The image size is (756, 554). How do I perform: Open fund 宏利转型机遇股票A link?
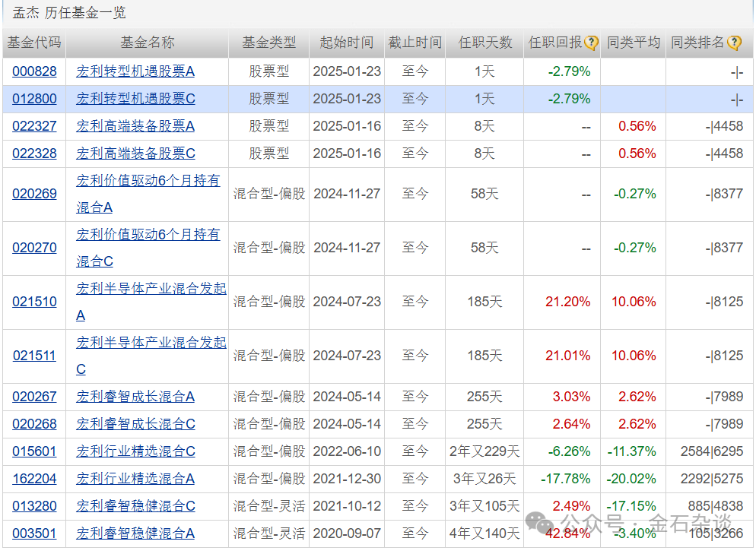(135, 71)
